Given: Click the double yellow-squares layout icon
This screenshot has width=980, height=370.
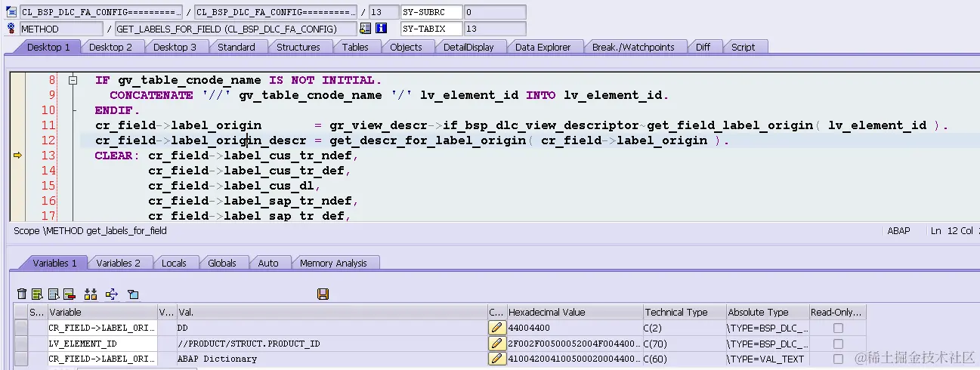Looking at the screenshot, I should (91, 294).
